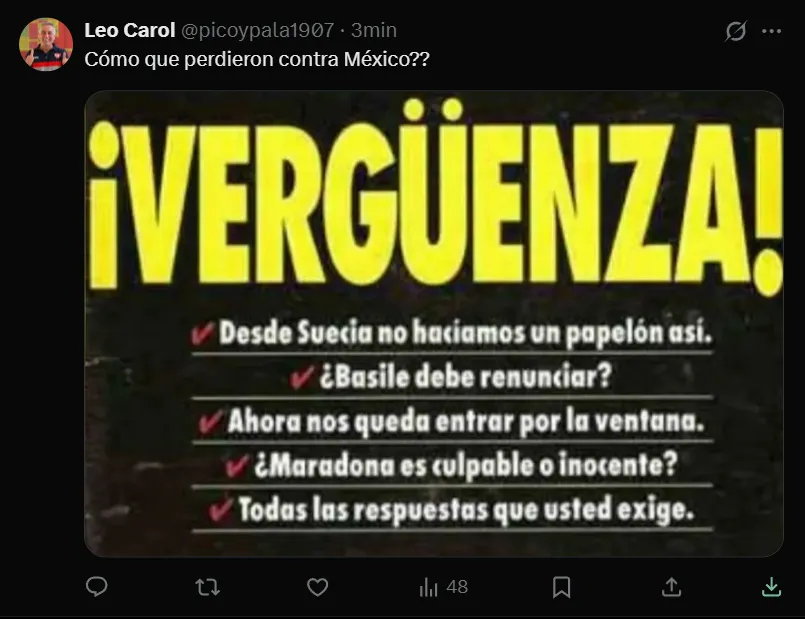Click tweet text about México
Screen dimensions: 805x619
tap(257, 59)
